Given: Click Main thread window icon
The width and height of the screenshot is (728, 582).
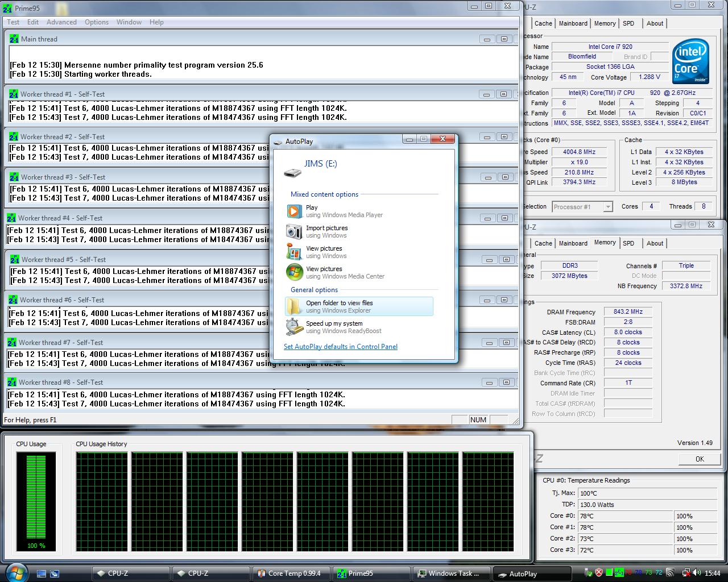Looking at the screenshot, I should (x=14, y=39).
